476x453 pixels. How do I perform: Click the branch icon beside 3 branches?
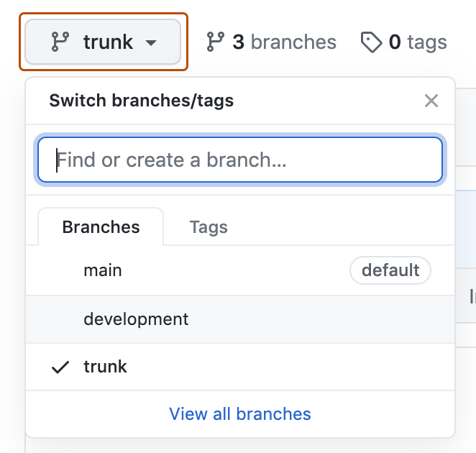coord(215,42)
